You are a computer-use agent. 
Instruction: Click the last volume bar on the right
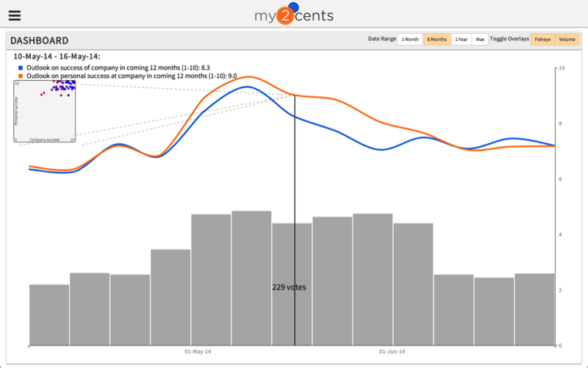point(534,309)
